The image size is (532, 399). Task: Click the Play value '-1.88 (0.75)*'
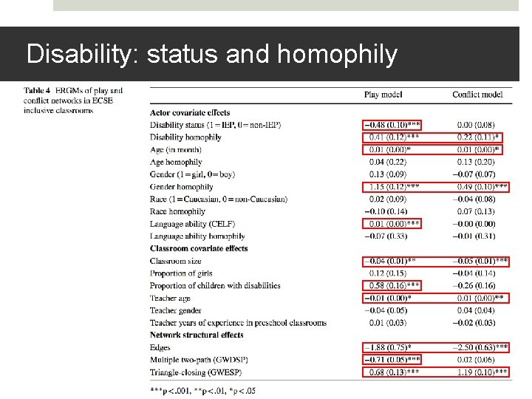388,347
